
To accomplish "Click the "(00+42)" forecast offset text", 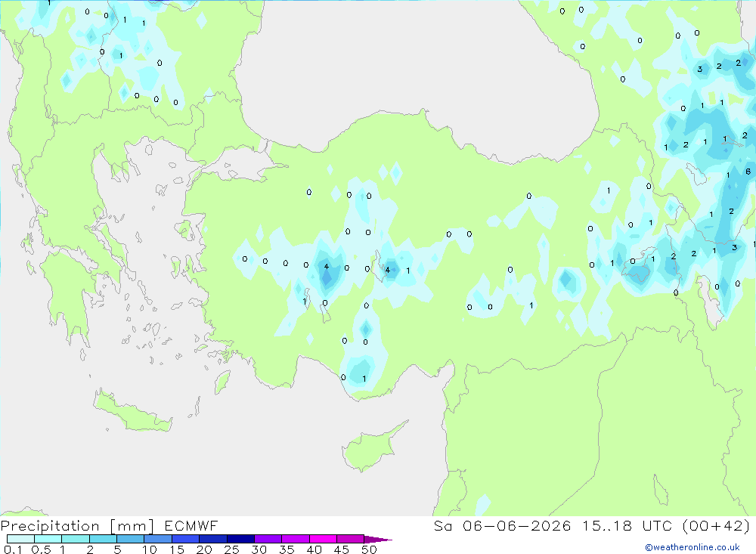I will click(x=717, y=525).
